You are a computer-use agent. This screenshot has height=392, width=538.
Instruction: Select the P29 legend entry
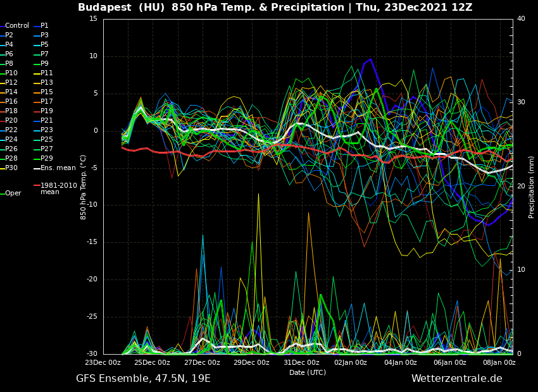47,159
